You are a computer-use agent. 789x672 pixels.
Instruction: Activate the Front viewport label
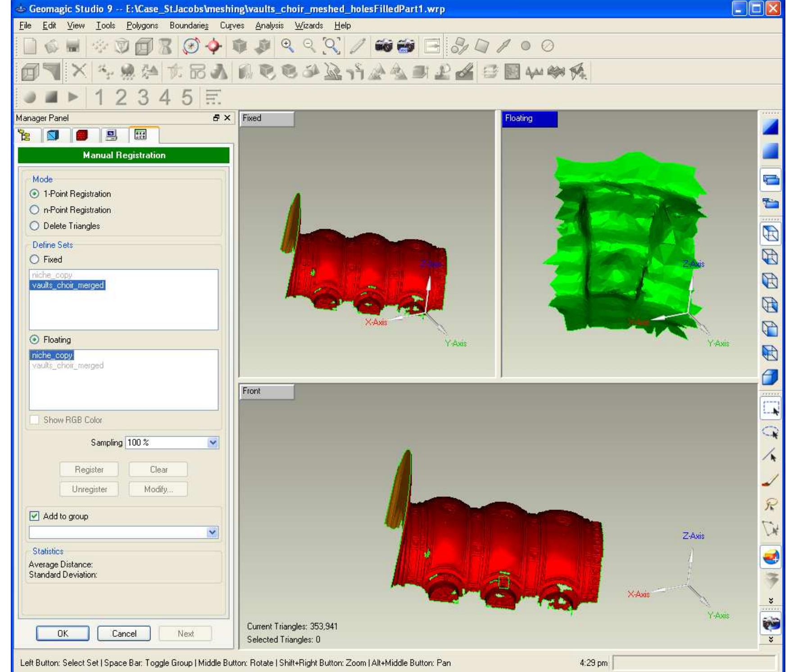pos(267,392)
